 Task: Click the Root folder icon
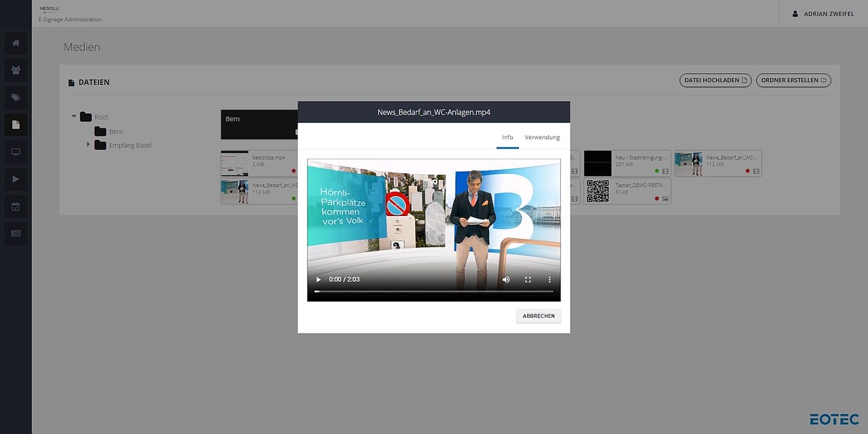tap(86, 117)
